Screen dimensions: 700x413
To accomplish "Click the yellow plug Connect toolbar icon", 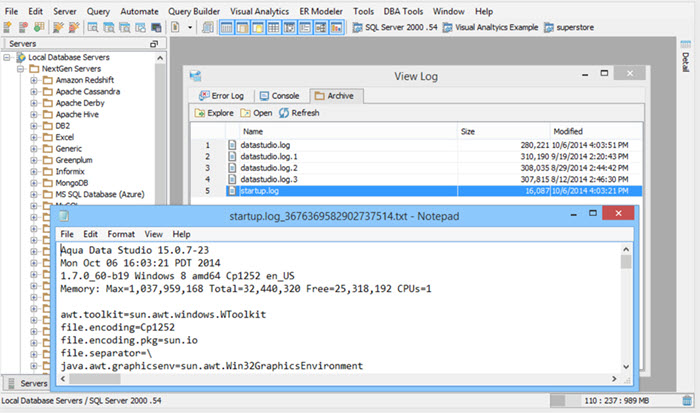I will pos(58,27).
